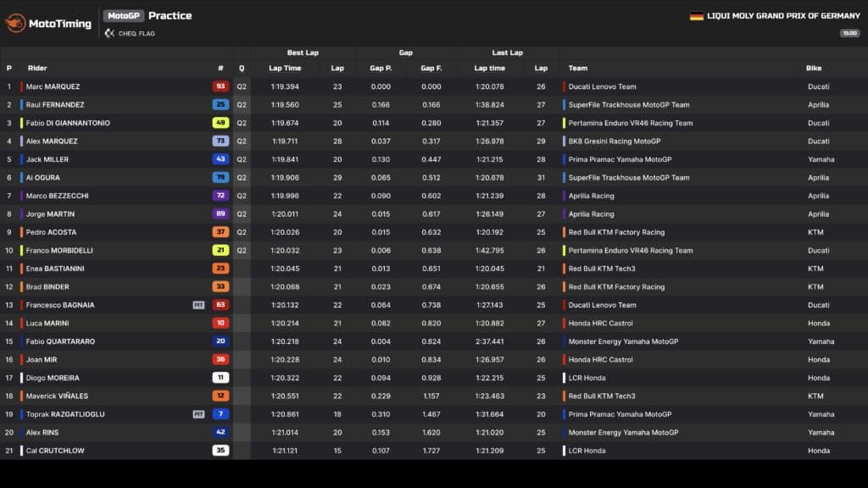
Task: Click the PIT badge beside RAZGATLIOGLU
Action: coord(198,413)
